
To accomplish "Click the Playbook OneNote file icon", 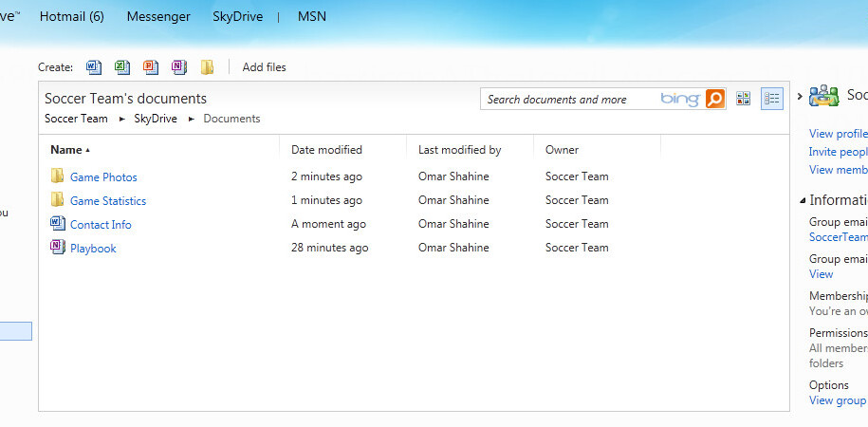I will click(x=57, y=248).
